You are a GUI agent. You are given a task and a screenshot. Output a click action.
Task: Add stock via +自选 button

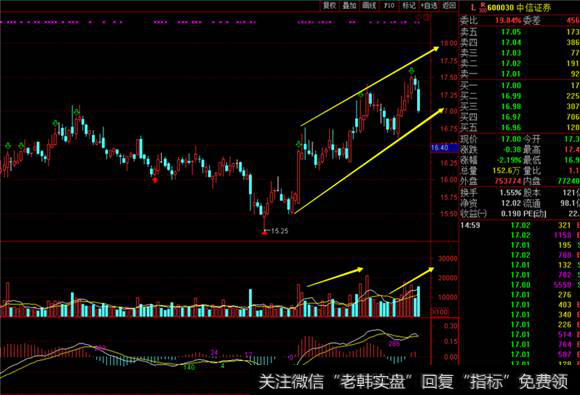click(x=429, y=5)
